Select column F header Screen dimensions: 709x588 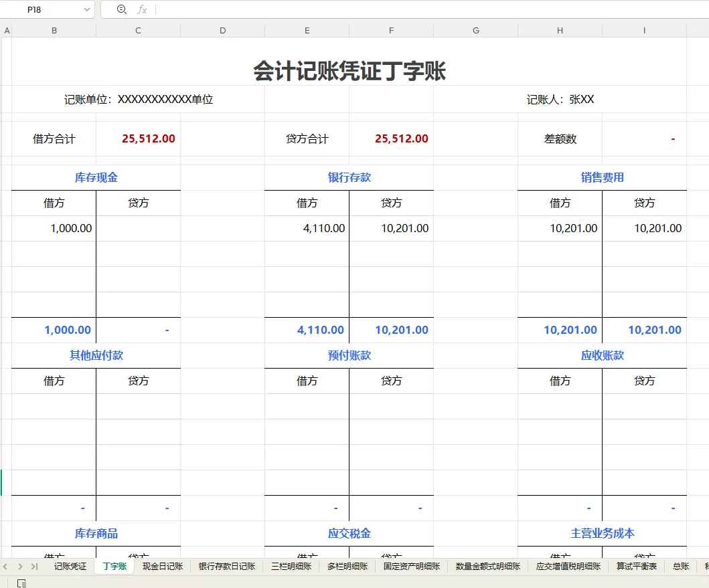[x=391, y=31]
